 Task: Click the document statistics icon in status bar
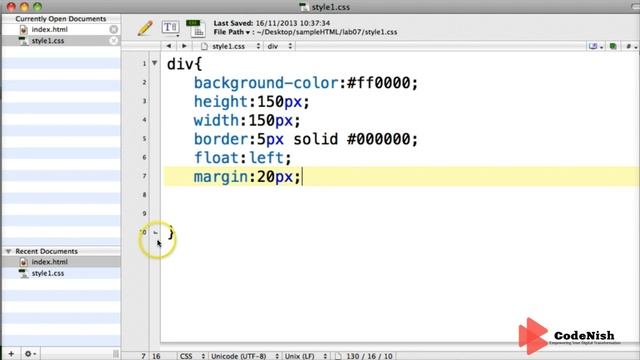click(x=338, y=356)
